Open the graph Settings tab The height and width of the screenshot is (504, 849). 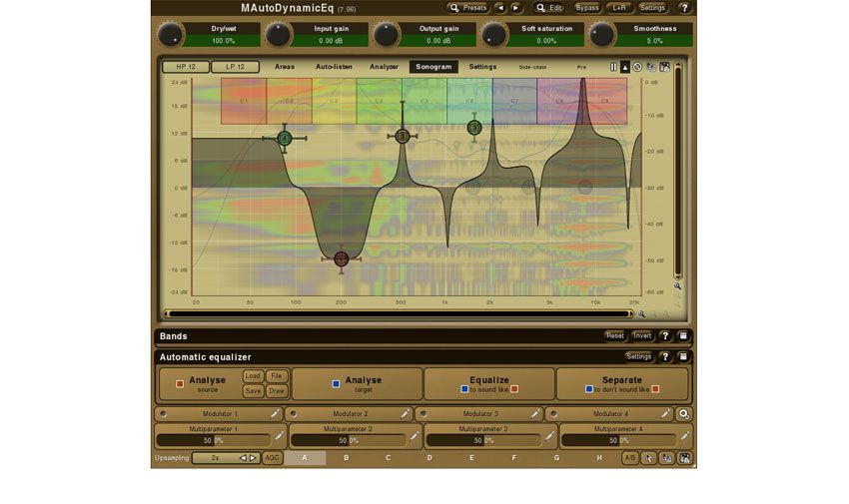coord(482,67)
